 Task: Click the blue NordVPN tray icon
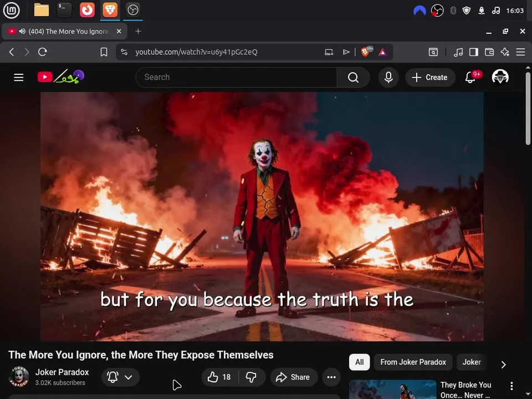pyautogui.click(x=420, y=11)
